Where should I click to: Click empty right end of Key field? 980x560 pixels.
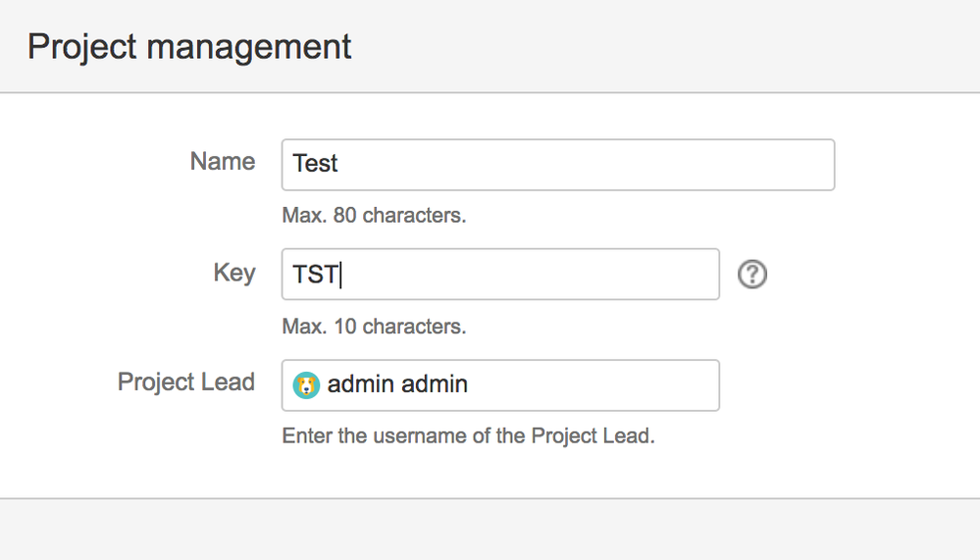click(x=677, y=275)
